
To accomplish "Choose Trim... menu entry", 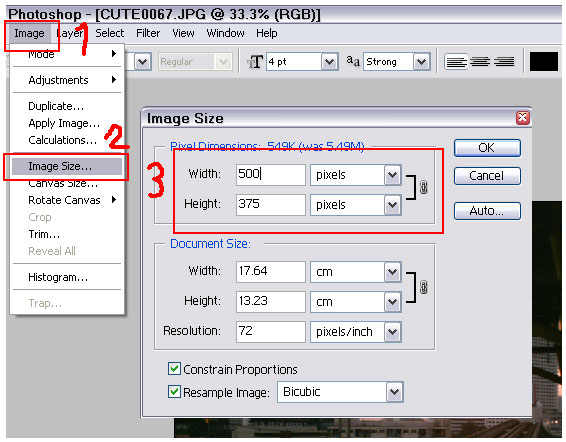I will (67, 234).
